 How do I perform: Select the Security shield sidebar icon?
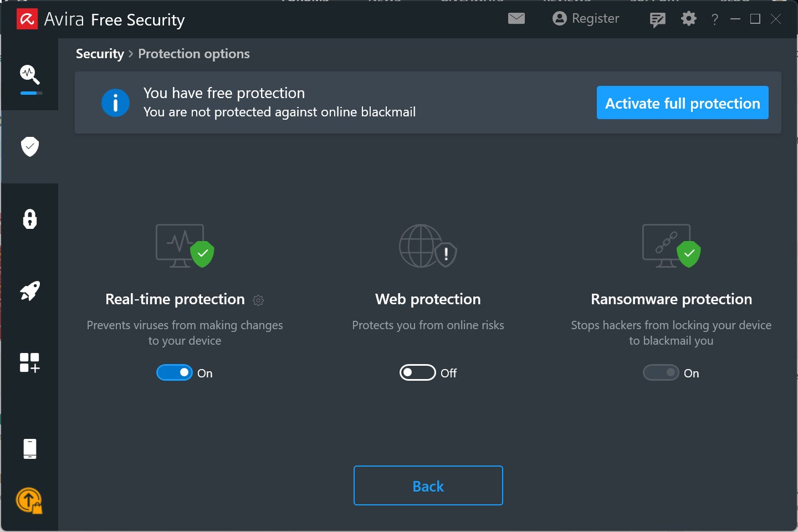(30, 147)
